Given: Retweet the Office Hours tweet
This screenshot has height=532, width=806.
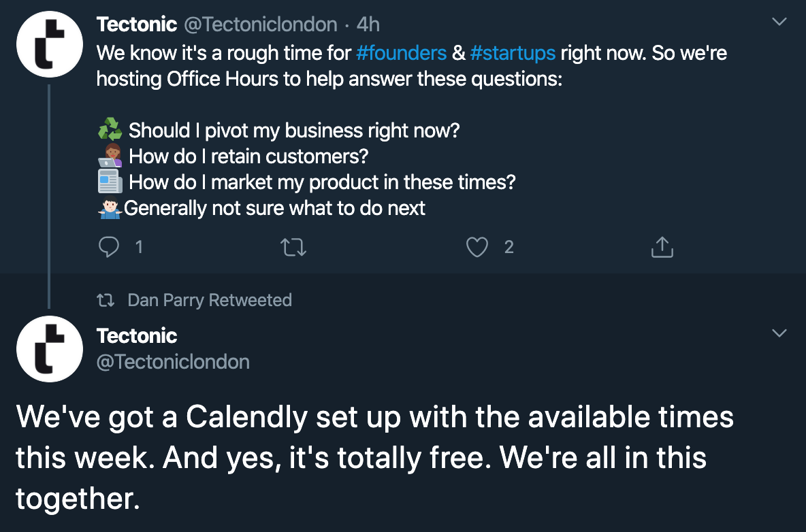Looking at the screenshot, I should point(293,247).
